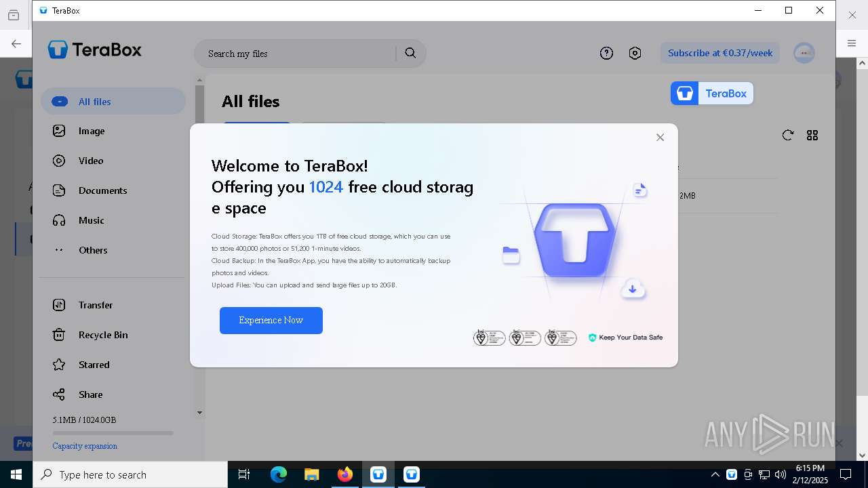Switch to second TeraBox taskbar icon
The image size is (868, 488).
412,474
